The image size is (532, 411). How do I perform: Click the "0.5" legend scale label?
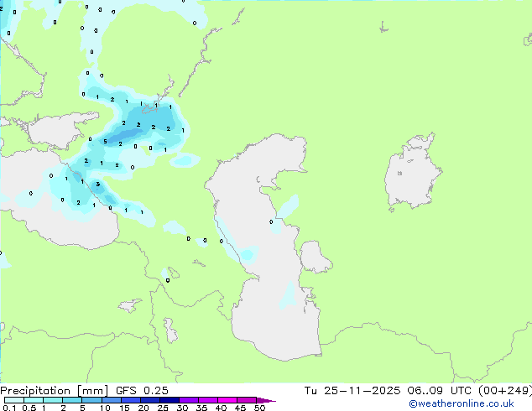pyautogui.click(x=29, y=408)
